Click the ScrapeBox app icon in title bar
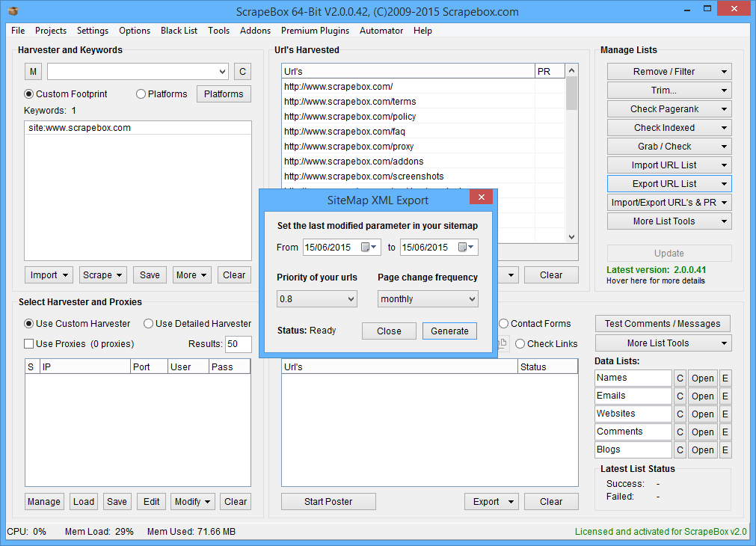This screenshot has width=756, height=546. [x=13, y=11]
